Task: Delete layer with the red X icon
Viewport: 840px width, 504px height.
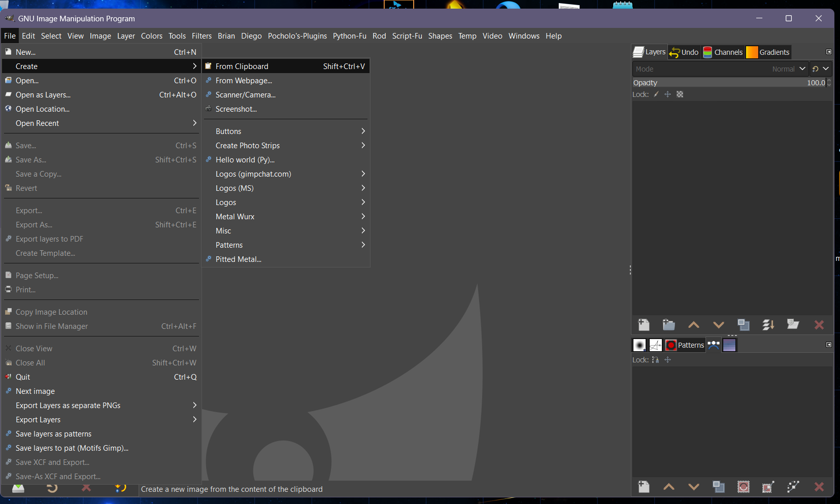Action: click(819, 325)
